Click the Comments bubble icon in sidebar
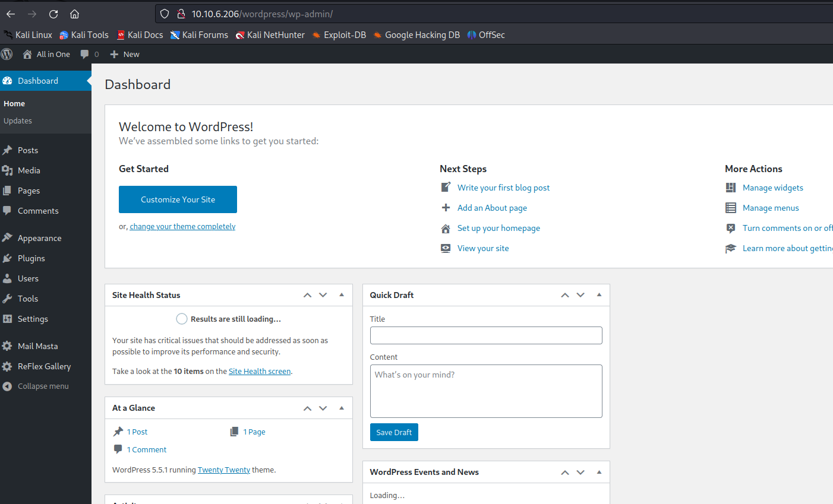This screenshot has width=833, height=504. 7,211
